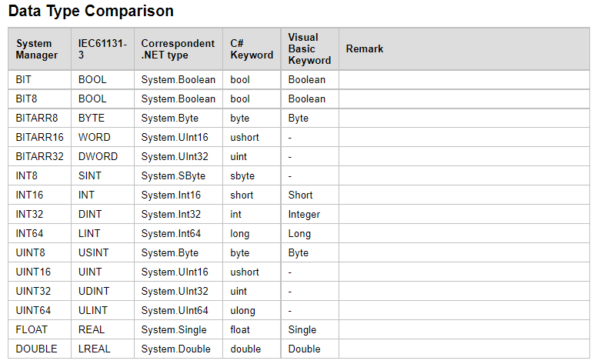Select 'System.UInt32' in the UINT32 row
Image resolution: width=594 pixels, height=364 pixels.
(x=179, y=291)
